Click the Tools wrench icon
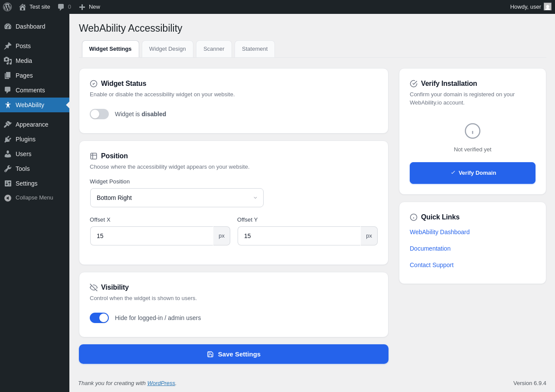 pos(8,169)
